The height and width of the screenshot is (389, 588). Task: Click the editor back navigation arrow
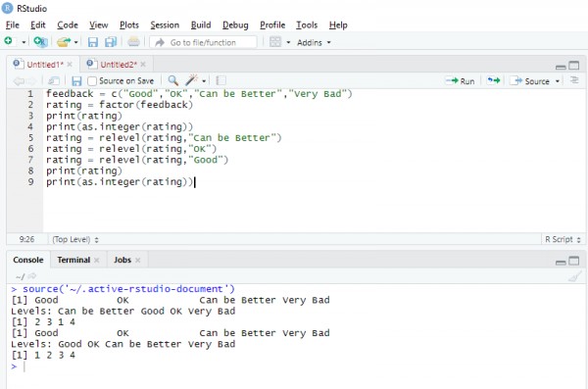19,81
